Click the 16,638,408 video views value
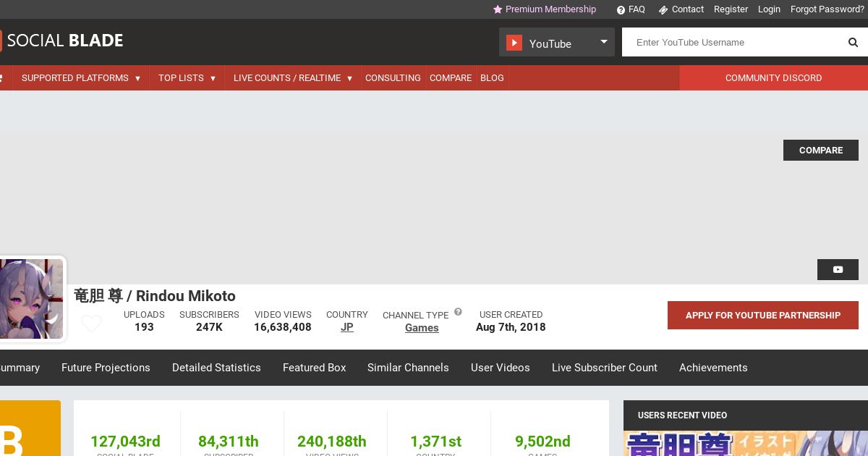 (x=283, y=327)
